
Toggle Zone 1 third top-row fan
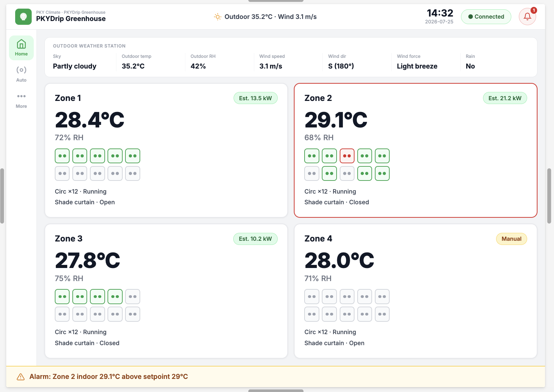pyautogui.click(x=98, y=156)
